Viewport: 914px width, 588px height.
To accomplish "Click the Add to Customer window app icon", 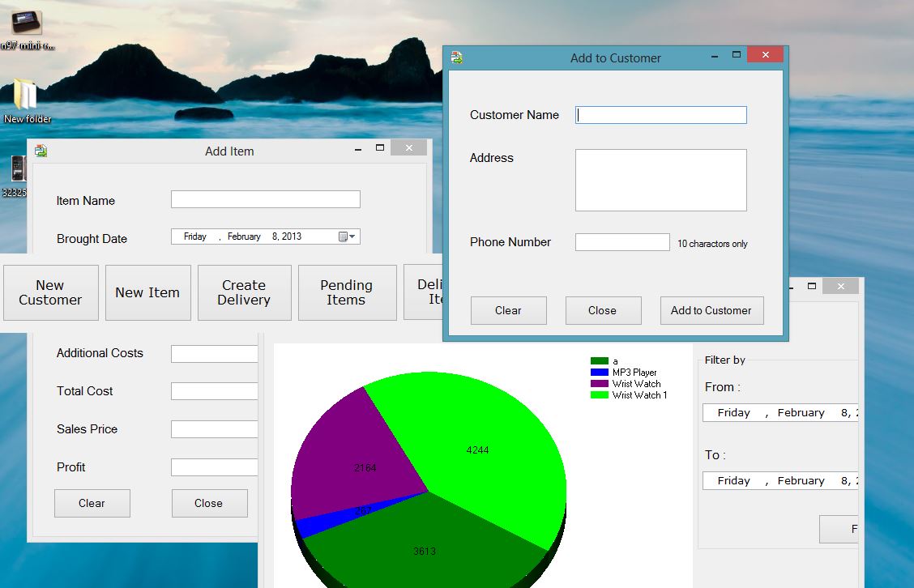I will coord(457,58).
